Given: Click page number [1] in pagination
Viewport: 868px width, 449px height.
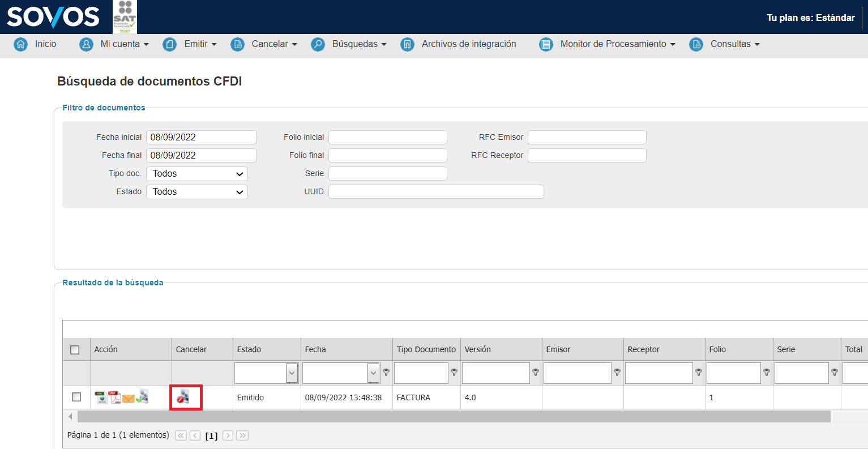Looking at the screenshot, I should 211,436.
